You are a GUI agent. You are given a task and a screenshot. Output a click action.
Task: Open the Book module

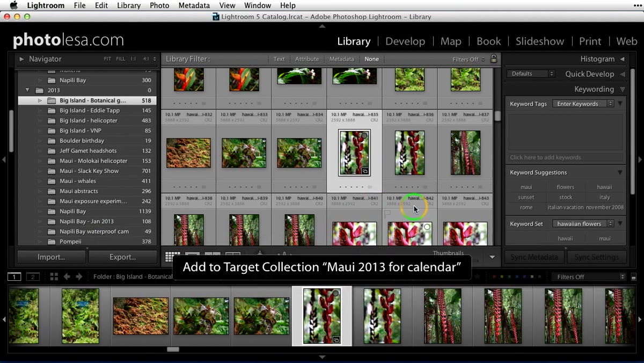point(488,41)
